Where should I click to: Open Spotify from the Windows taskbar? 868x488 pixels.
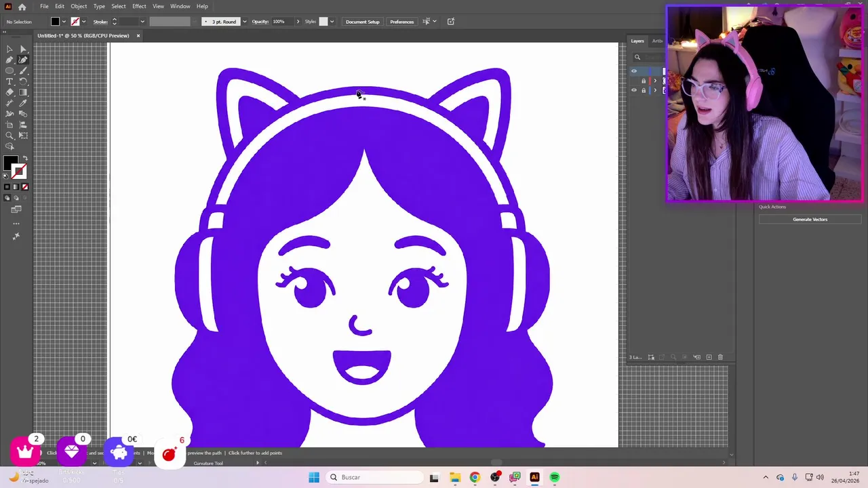coord(555,477)
